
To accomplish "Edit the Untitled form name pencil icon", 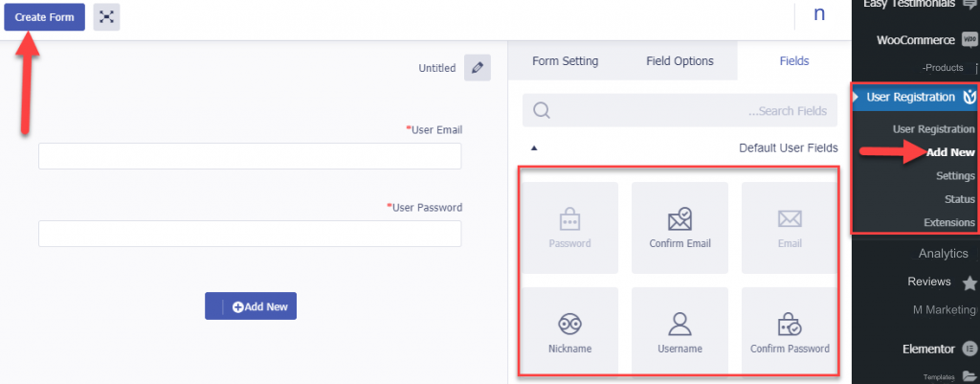I will coord(478,68).
